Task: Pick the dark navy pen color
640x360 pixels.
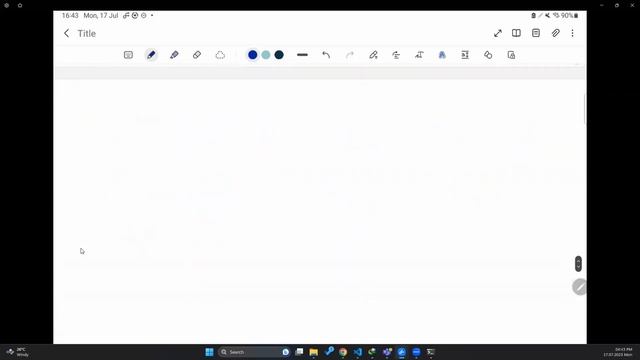Action: pos(279,55)
